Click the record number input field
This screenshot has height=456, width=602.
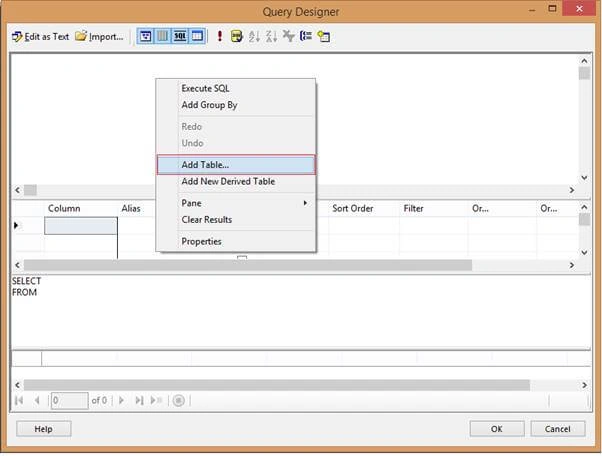[x=69, y=400]
